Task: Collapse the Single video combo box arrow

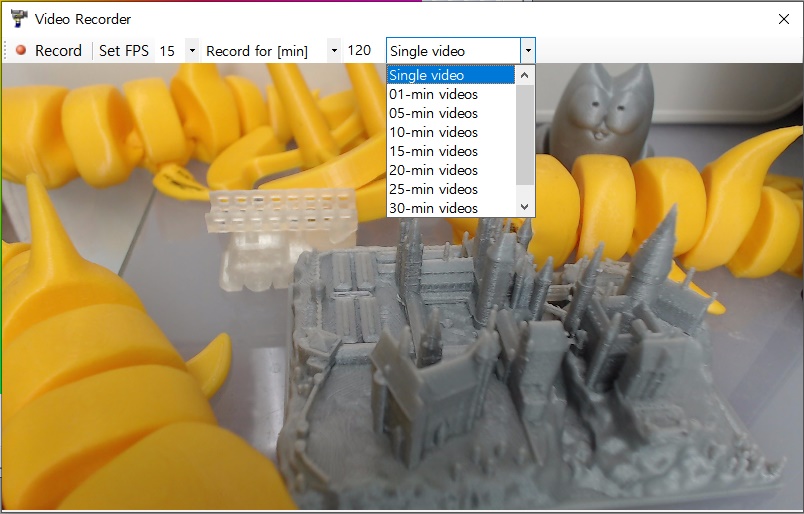Action: 527,51
